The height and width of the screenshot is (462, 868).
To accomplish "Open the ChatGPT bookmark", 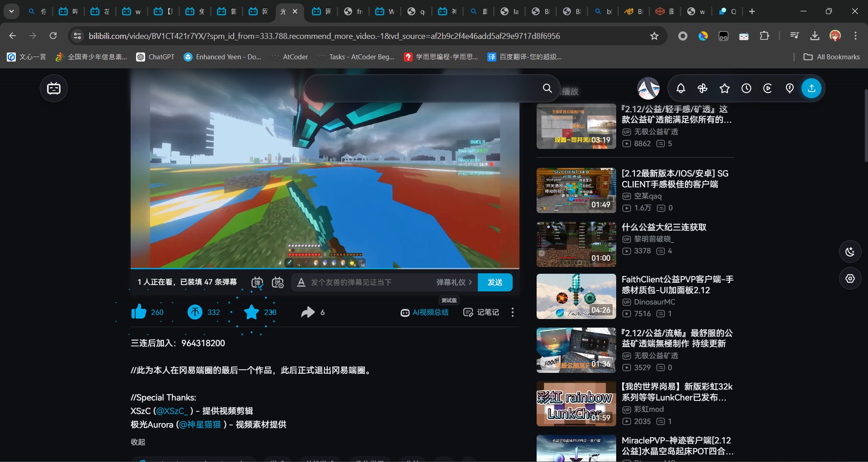I will pyautogui.click(x=156, y=57).
